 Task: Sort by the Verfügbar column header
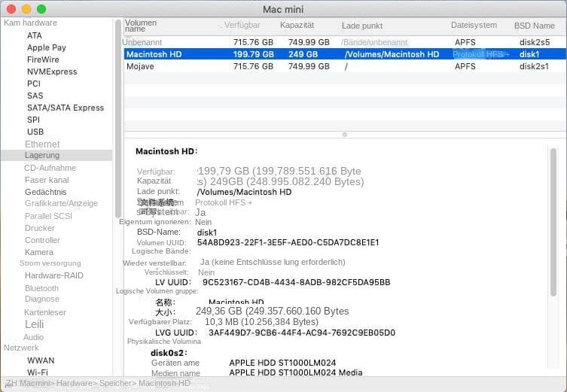242,25
